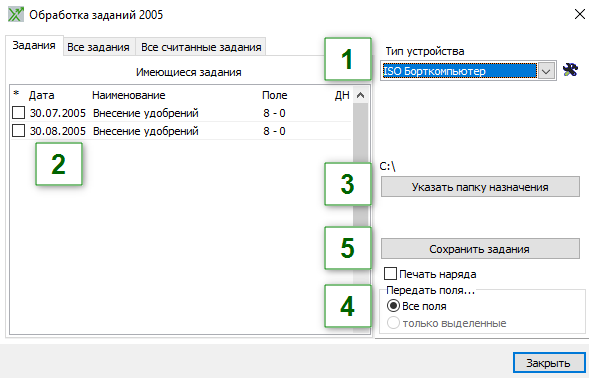This screenshot has height=378, width=589.
Task: Click field value 8 - 0 in 30.07.2005 row
Action: coord(274,113)
